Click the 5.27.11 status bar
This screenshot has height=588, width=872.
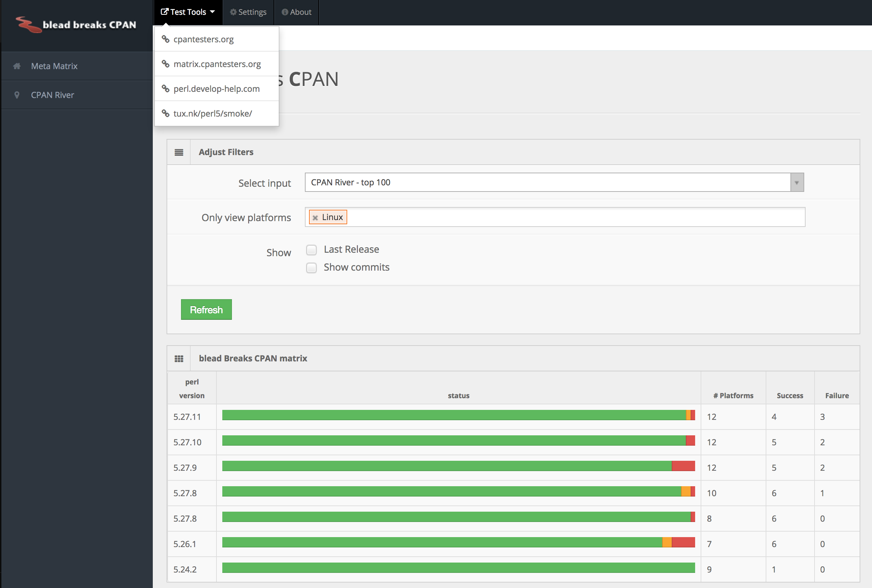point(458,415)
